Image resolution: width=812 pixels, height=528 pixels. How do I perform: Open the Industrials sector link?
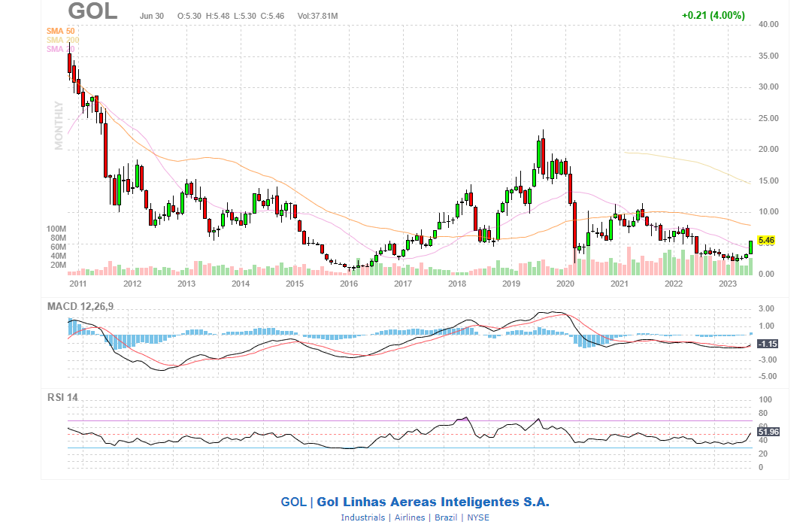click(362, 517)
